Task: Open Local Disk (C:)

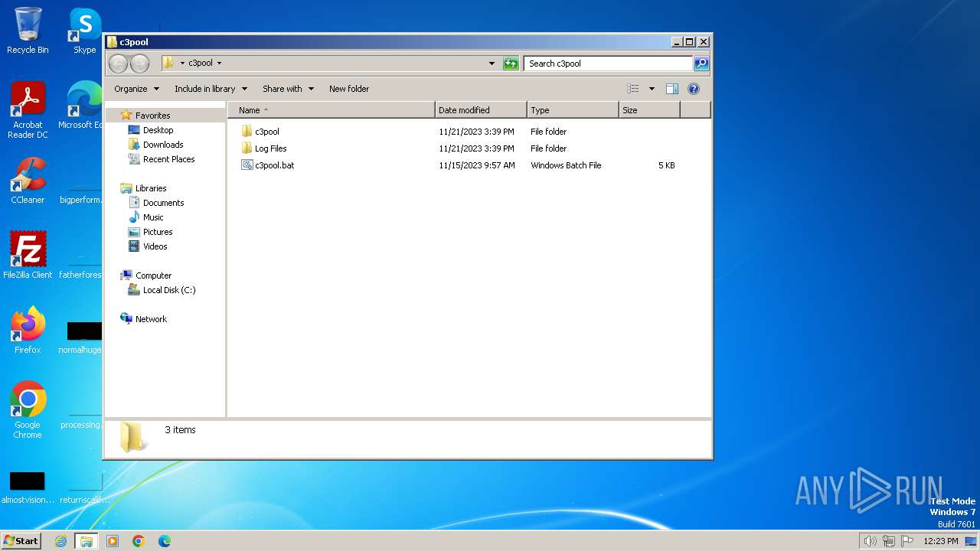Action: pos(168,290)
